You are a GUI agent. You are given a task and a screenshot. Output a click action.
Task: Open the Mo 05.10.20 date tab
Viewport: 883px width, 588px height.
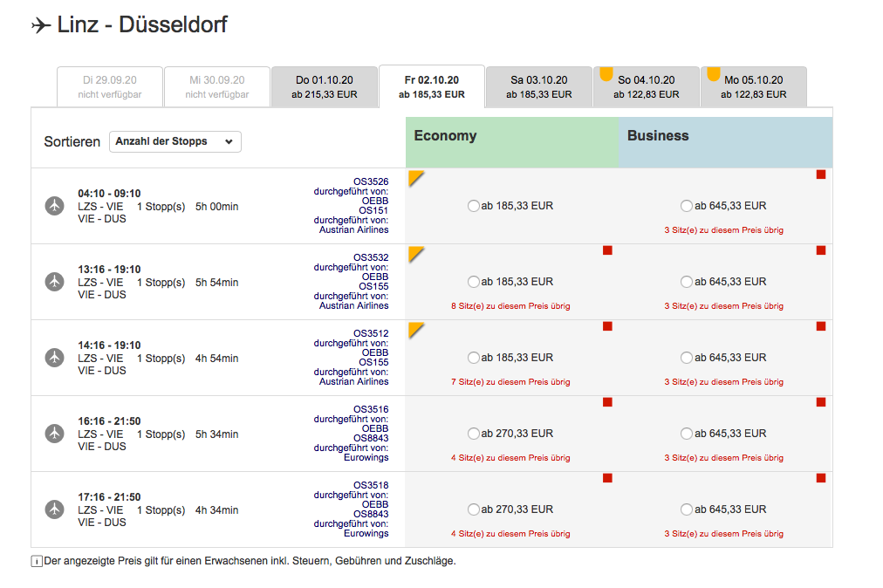click(x=753, y=86)
